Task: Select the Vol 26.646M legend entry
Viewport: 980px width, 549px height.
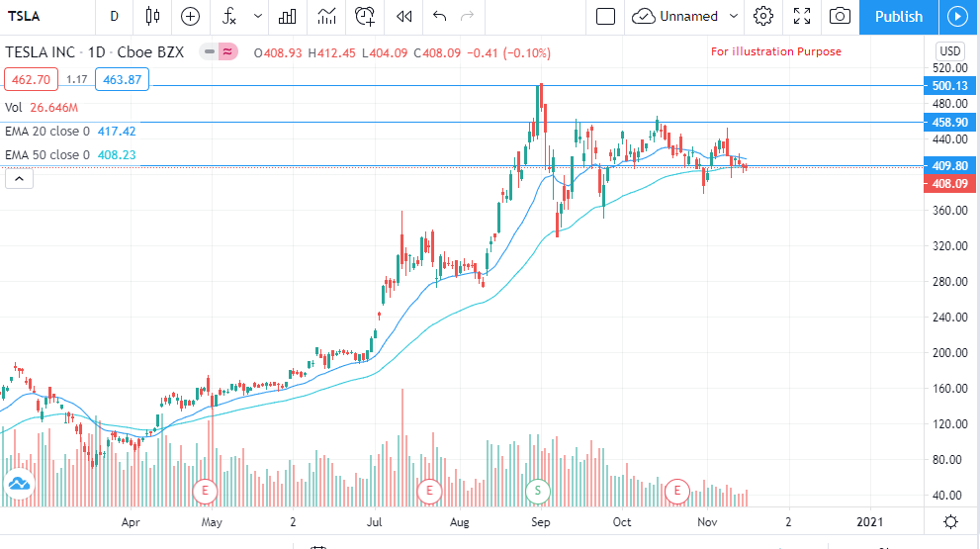Action: tap(42, 108)
